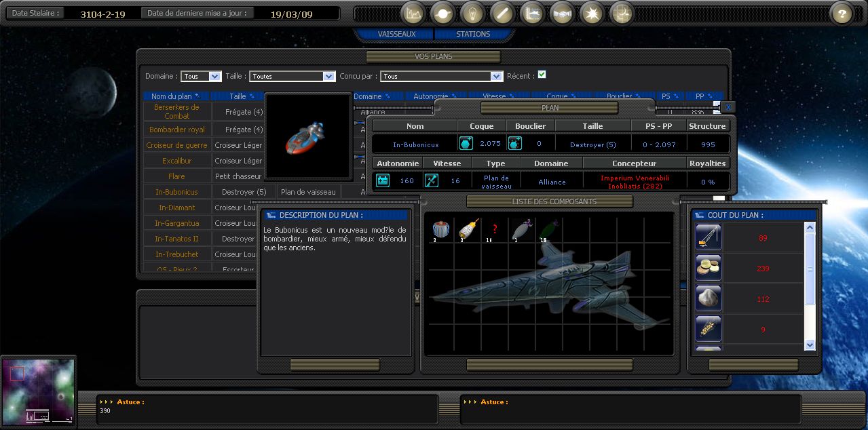The width and height of the screenshot is (868, 430).
Task: Click the Coque hull icon in plan panel
Action: pyautogui.click(x=466, y=143)
